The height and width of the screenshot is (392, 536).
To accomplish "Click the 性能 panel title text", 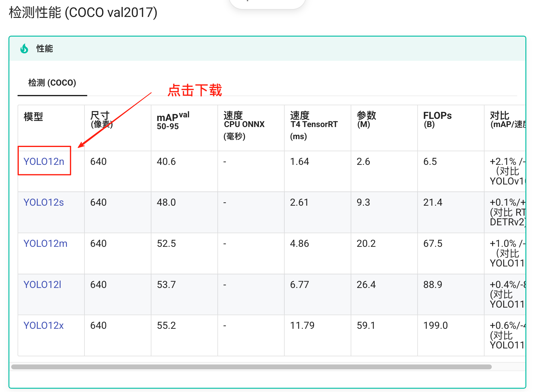I will tap(45, 48).
